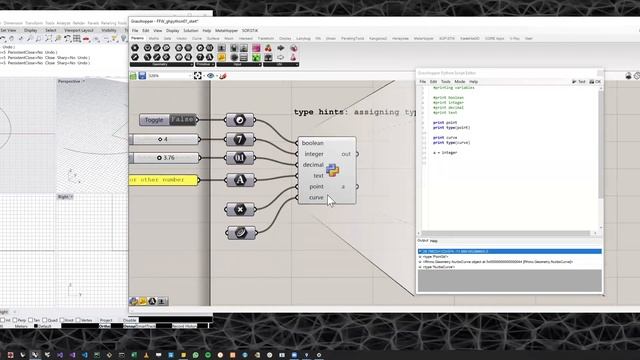Open the Python editor Tools menu
The image size is (640, 360).
pyautogui.click(x=445, y=82)
